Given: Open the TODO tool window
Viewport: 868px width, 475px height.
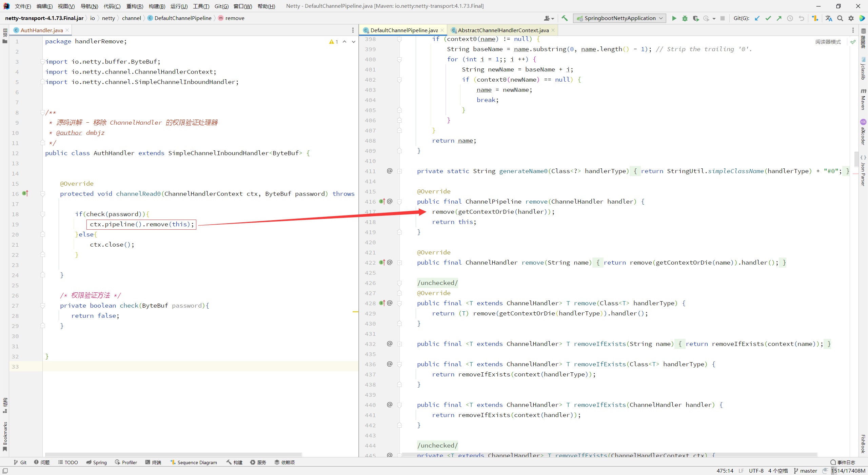Looking at the screenshot, I should 68,462.
